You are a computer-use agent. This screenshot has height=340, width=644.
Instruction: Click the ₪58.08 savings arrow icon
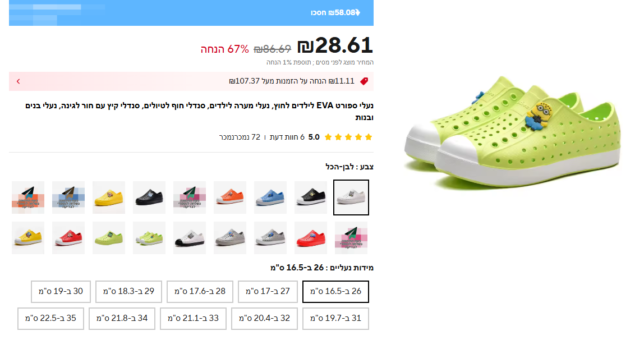click(358, 13)
